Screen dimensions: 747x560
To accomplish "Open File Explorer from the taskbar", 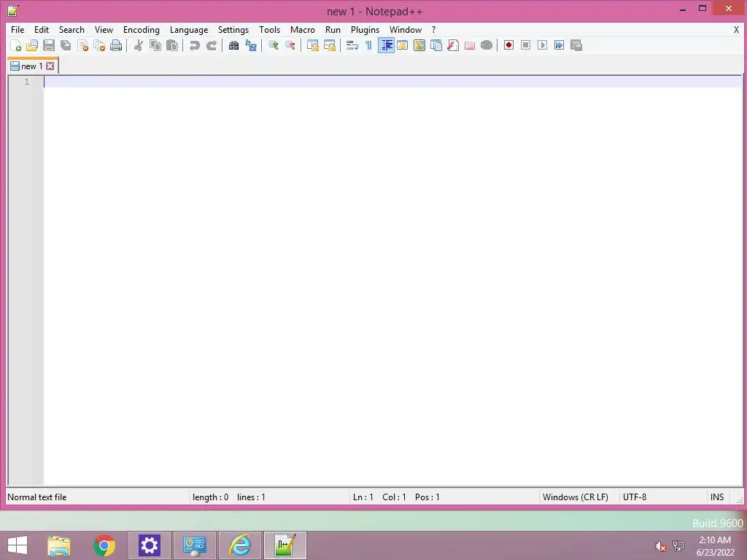I will [59, 545].
